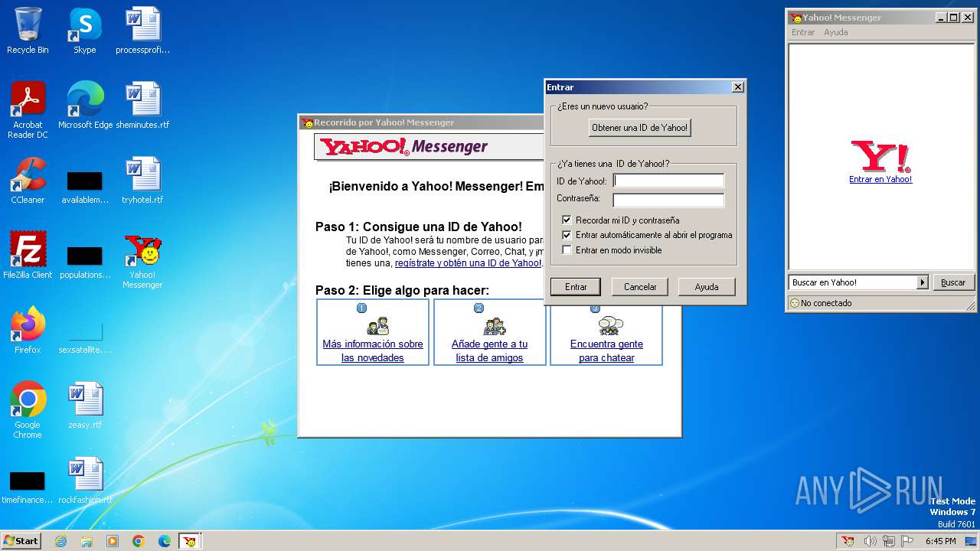Select the timefinance desktop file icon
The width and height of the screenshot is (980, 551).
pyautogui.click(x=28, y=486)
